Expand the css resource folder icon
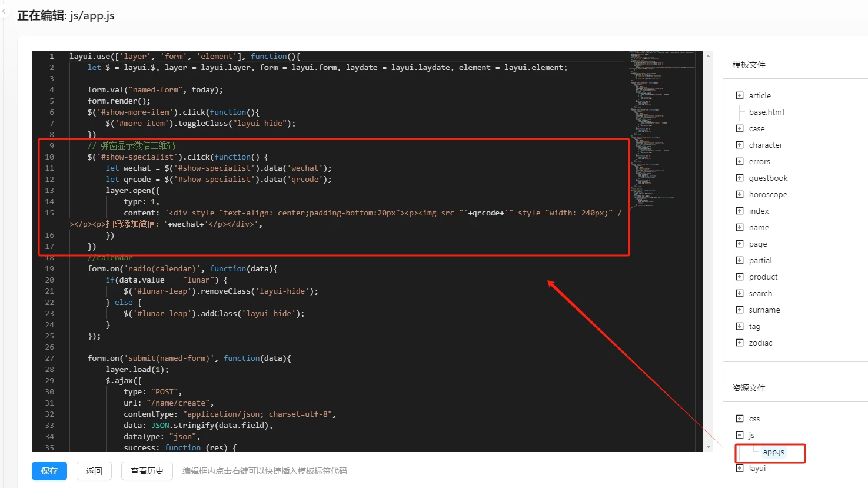The height and width of the screenshot is (488, 868). (739, 419)
